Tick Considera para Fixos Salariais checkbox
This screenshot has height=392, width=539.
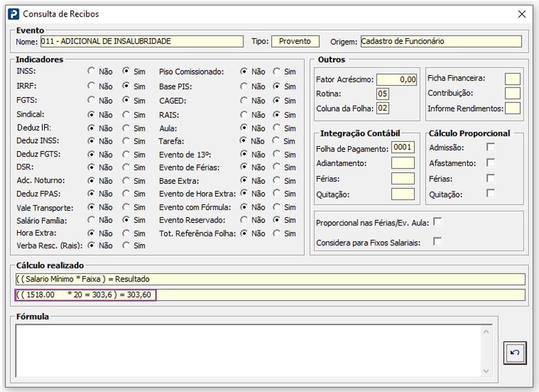[x=437, y=241]
